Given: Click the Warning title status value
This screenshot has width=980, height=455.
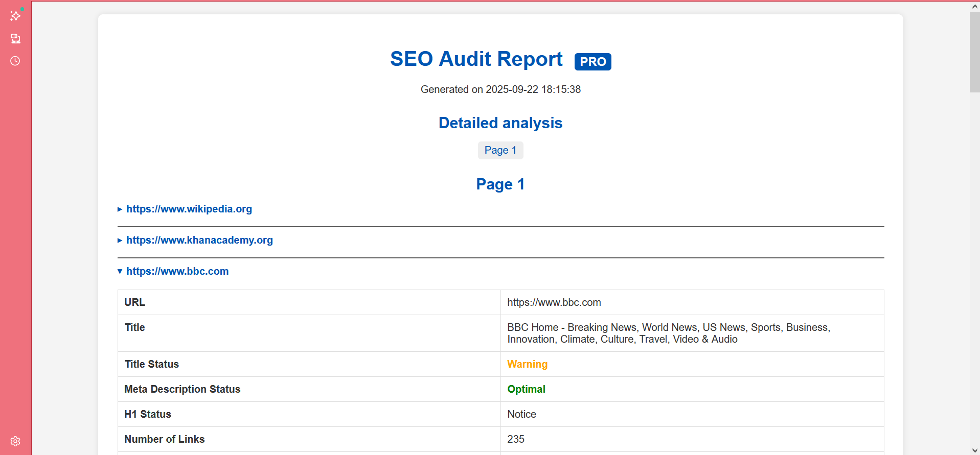Looking at the screenshot, I should pos(527,364).
